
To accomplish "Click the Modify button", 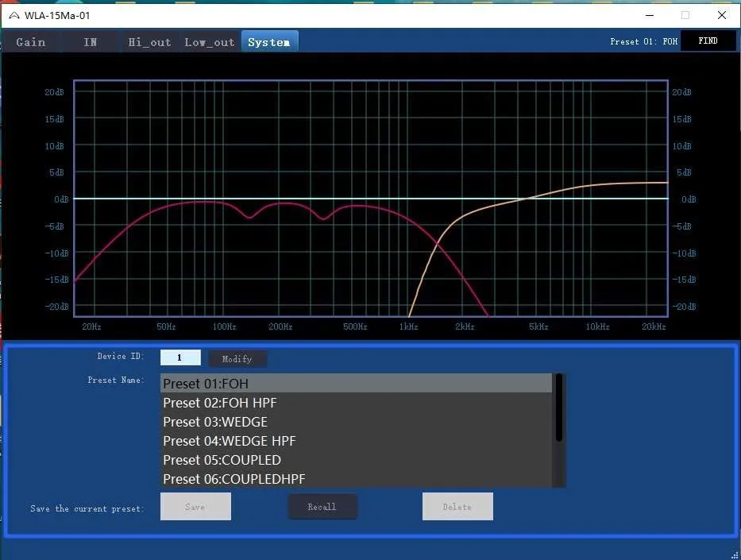I will point(237,359).
